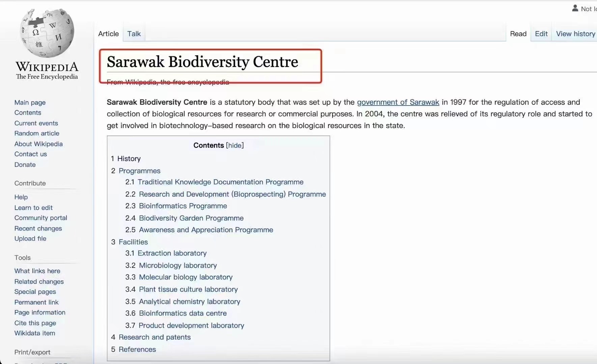Go to 2.4 Biodiversity Garden Programme

(184, 218)
